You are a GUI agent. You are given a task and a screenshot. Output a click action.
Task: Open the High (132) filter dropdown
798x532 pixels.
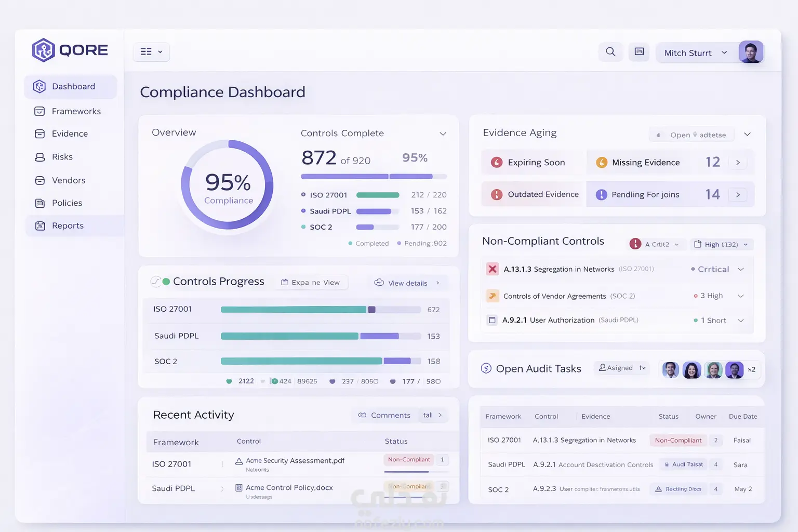(x=721, y=245)
